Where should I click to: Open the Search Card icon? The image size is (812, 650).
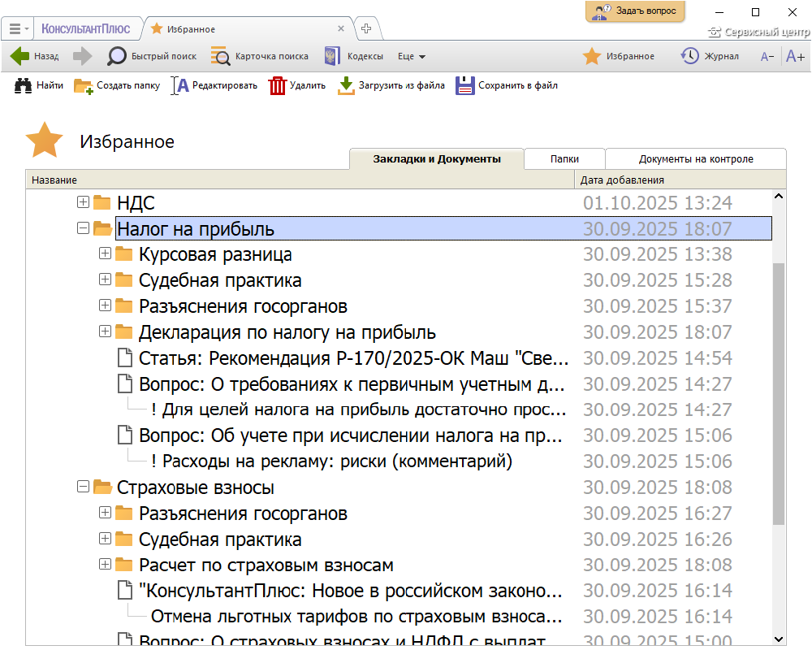220,56
